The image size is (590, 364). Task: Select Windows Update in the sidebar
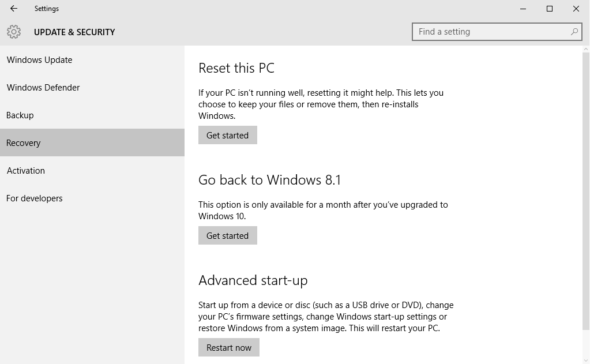pyautogui.click(x=39, y=60)
